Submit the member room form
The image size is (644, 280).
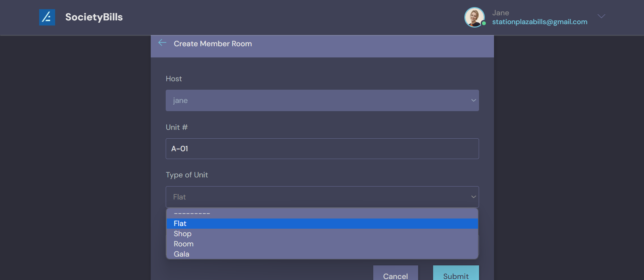(x=456, y=275)
